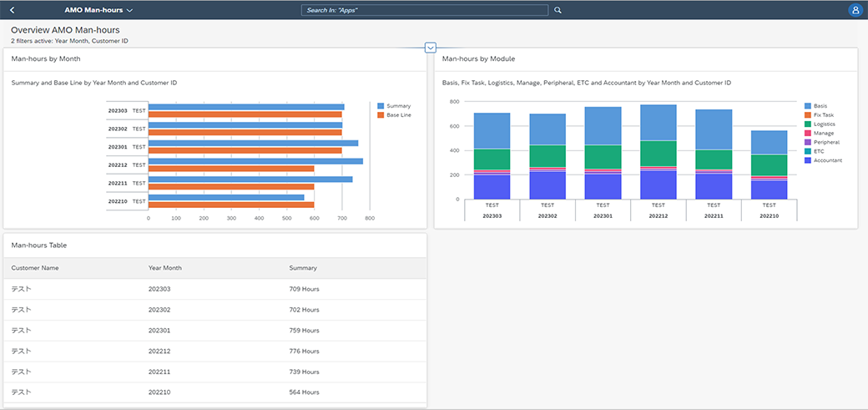
Task: Click Basis segment of 202210 stacked column
Action: click(x=769, y=143)
